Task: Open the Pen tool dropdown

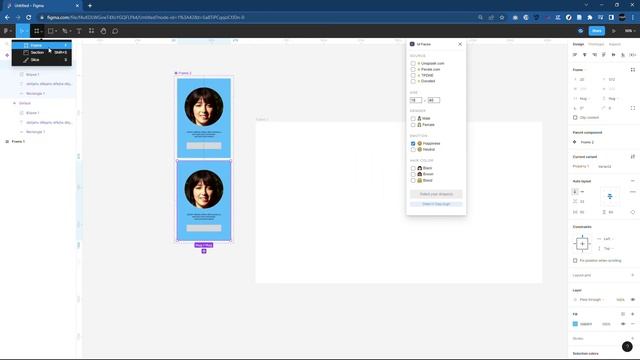Action: [x=70, y=31]
